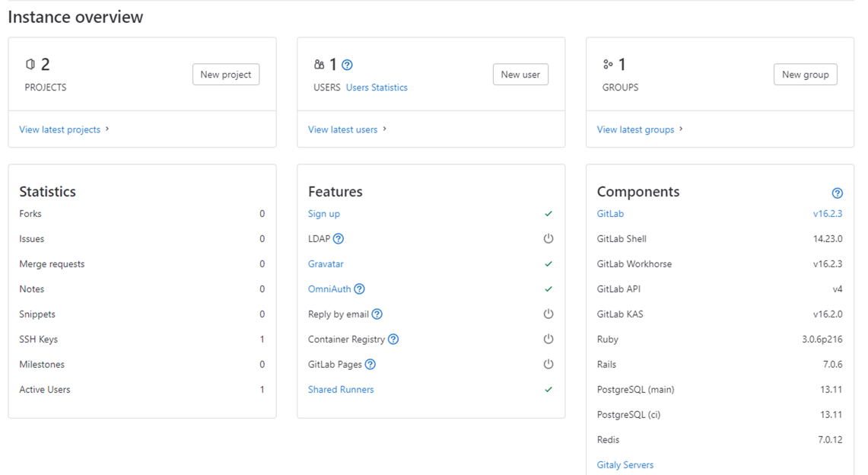The width and height of the screenshot is (868, 475).
Task: View latest users link
Action: click(342, 129)
